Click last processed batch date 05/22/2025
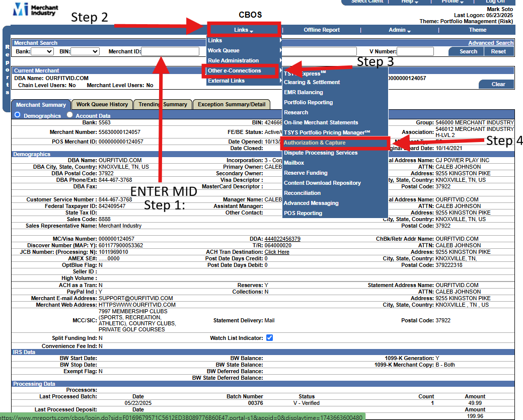 click(138, 403)
